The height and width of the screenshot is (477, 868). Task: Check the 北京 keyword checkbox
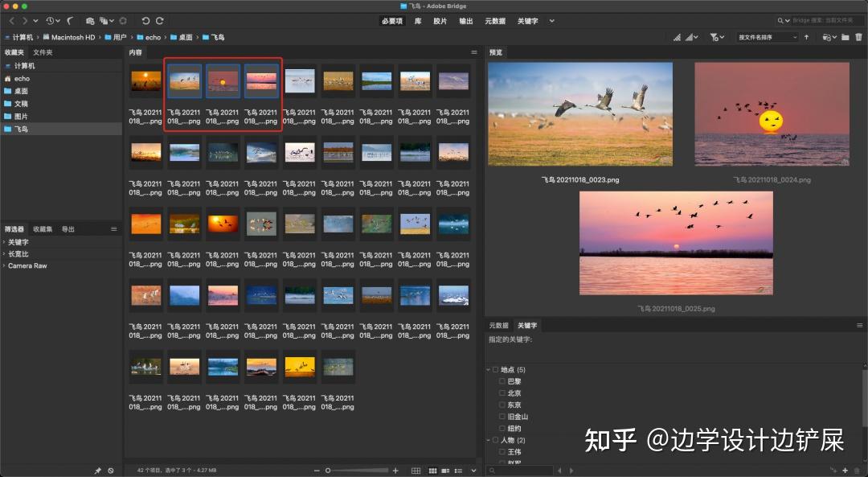tap(502, 393)
